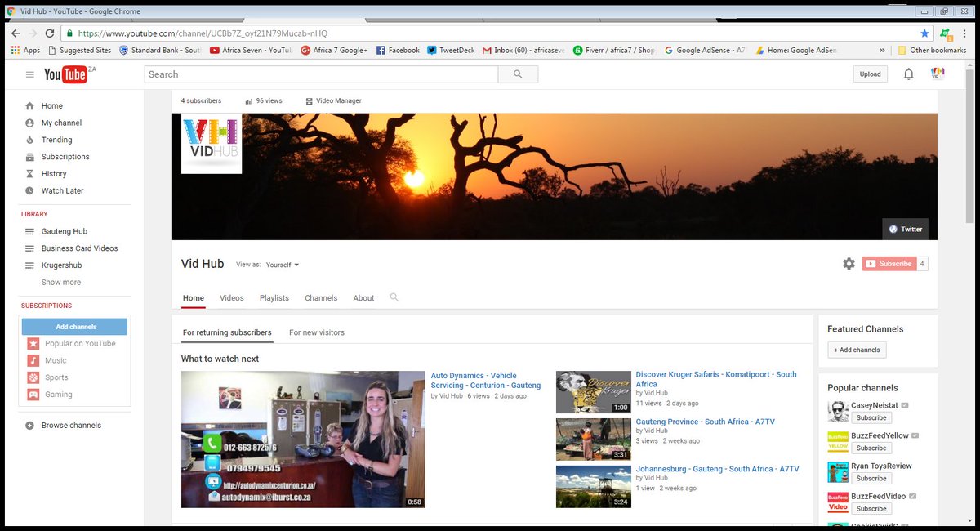Switch to the Playlists tab
The height and width of the screenshot is (531, 980).
point(274,298)
